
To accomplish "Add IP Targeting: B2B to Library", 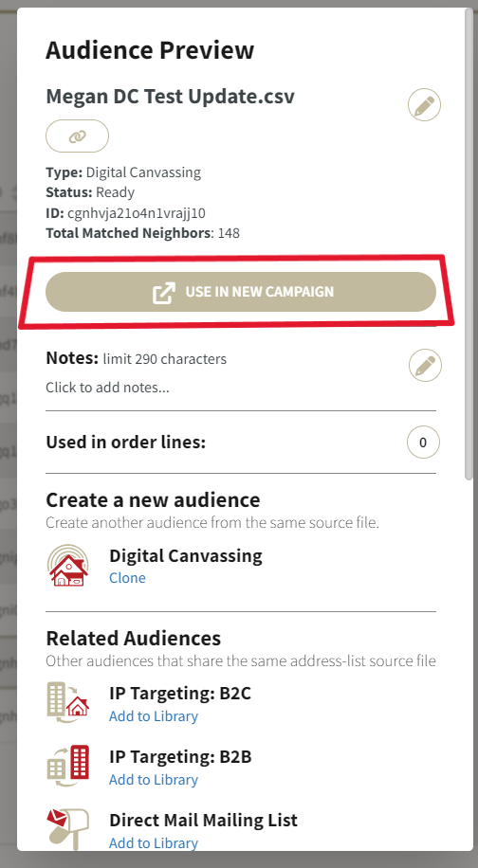I will click(154, 780).
